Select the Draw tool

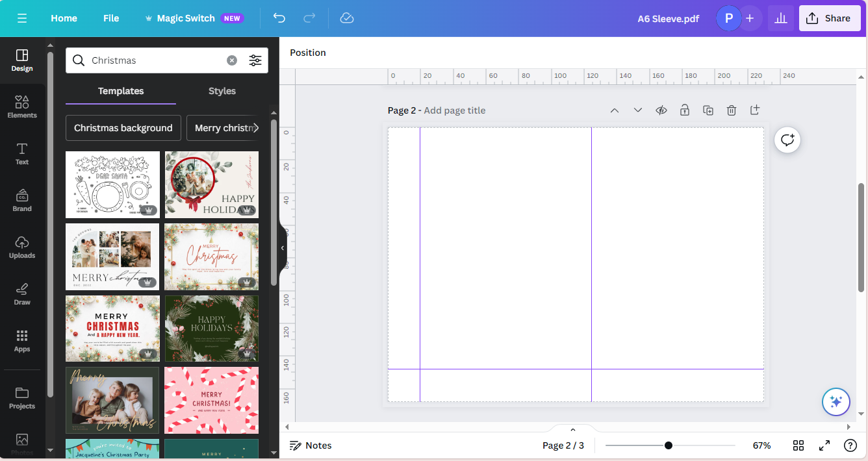click(x=22, y=293)
